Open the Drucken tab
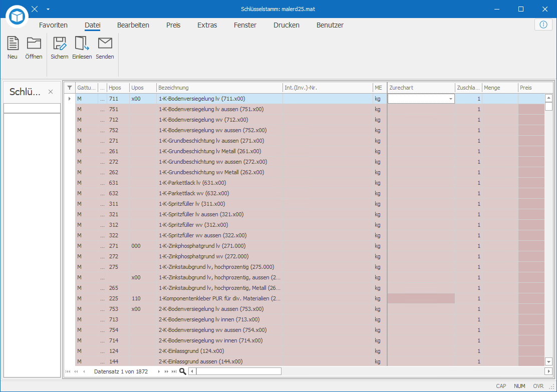 click(287, 25)
